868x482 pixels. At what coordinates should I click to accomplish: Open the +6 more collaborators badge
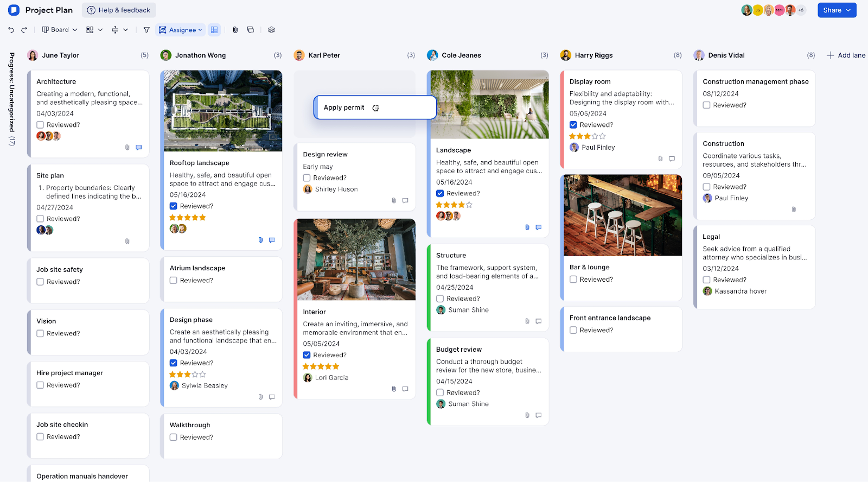point(801,10)
